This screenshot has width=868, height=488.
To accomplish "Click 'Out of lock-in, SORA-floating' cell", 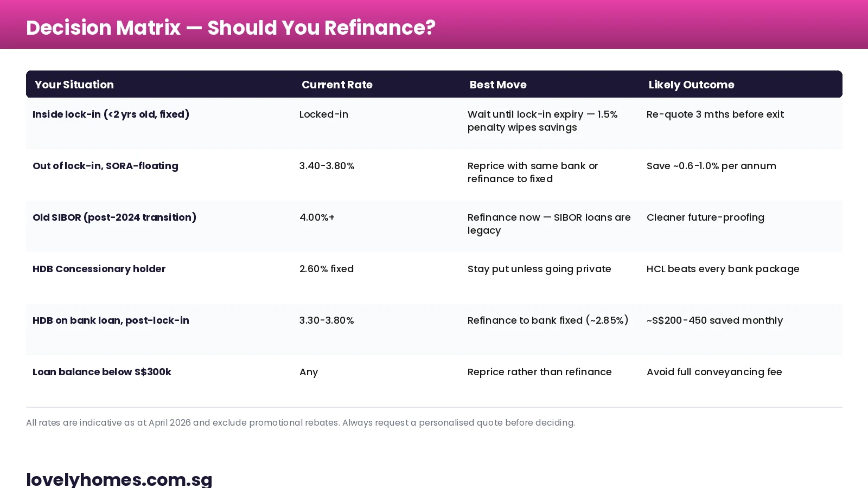I will point(105,166).
